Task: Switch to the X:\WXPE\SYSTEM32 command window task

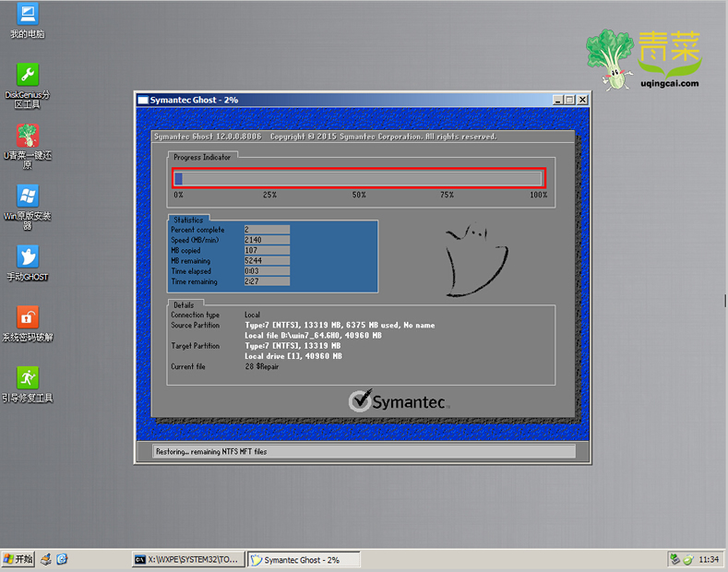Action: click(x=185, y=559)
